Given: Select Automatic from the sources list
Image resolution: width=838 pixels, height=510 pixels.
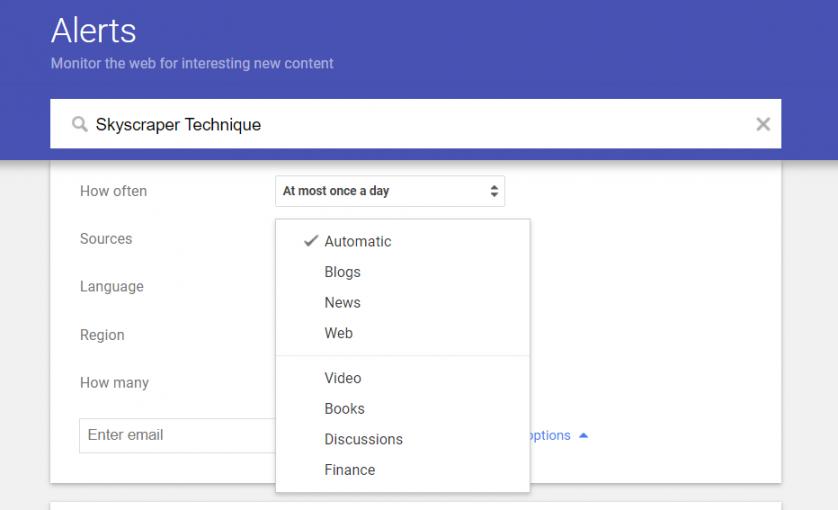Looking at the screenshot, I should [x=357, y=241].
